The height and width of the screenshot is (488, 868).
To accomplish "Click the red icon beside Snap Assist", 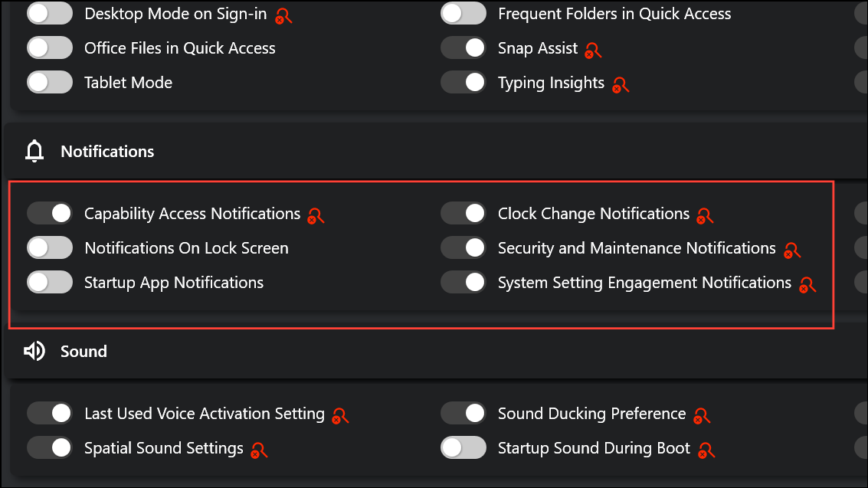I will 593,51.
